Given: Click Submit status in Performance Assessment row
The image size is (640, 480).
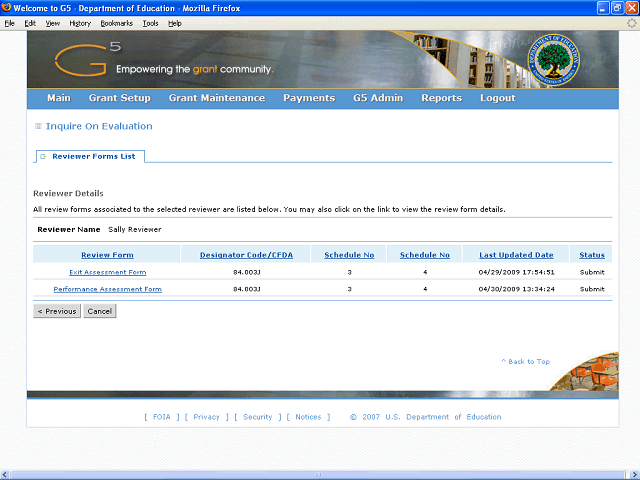Looking at the screenshot, I should 592,289.
